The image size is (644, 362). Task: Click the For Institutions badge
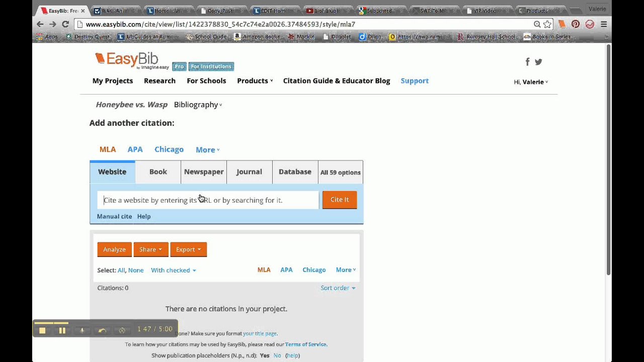211,66
